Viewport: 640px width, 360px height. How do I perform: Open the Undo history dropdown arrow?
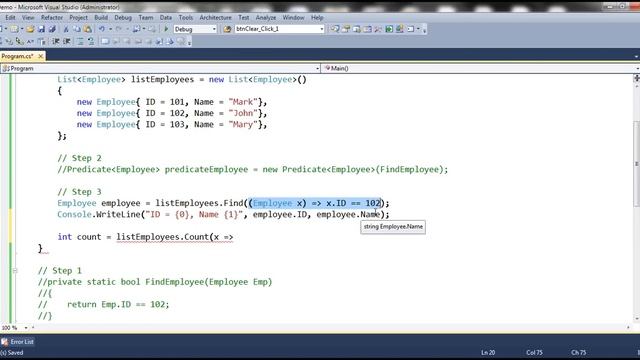110,29
